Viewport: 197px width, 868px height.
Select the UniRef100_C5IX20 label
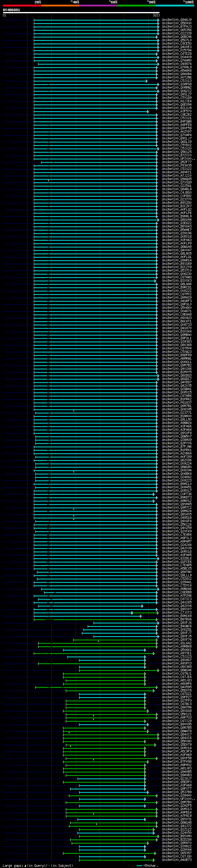click(x=176, y=149)
